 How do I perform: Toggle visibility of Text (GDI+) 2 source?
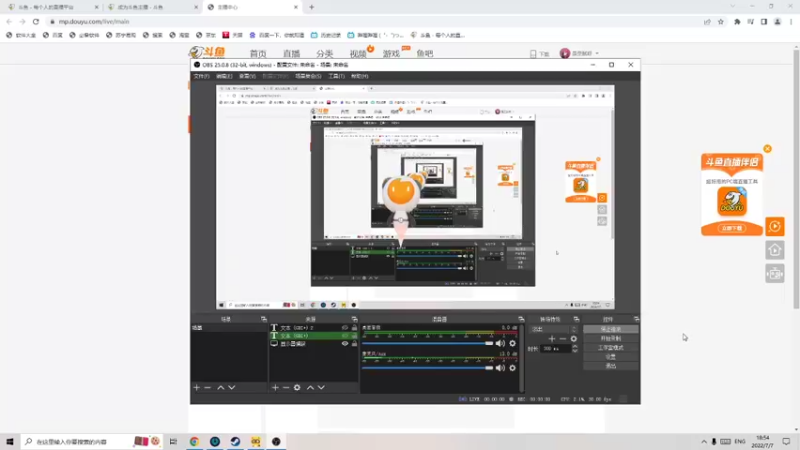(x=345, y=328)
